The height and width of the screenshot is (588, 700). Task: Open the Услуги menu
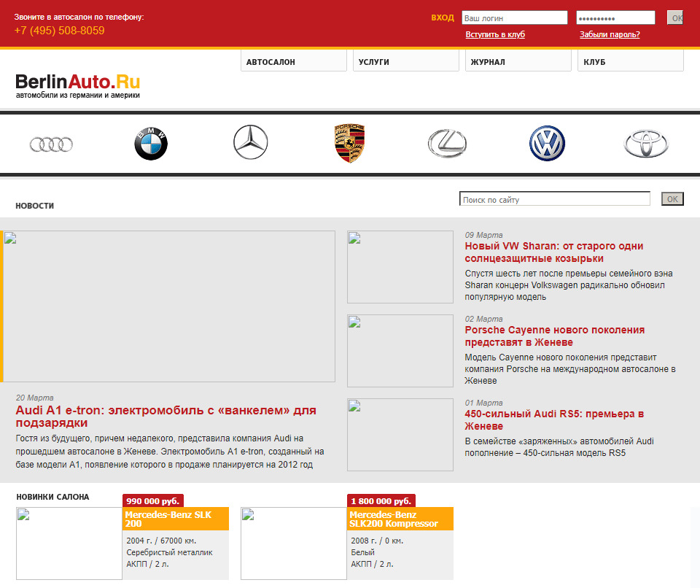pyautogui.click(x=406, y=61)
